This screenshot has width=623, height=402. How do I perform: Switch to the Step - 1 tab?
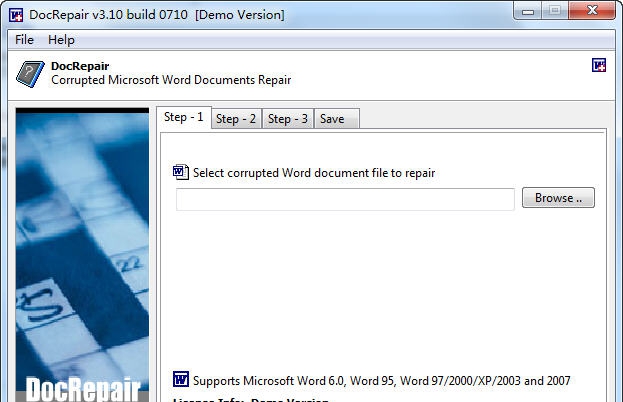(184, 117)
